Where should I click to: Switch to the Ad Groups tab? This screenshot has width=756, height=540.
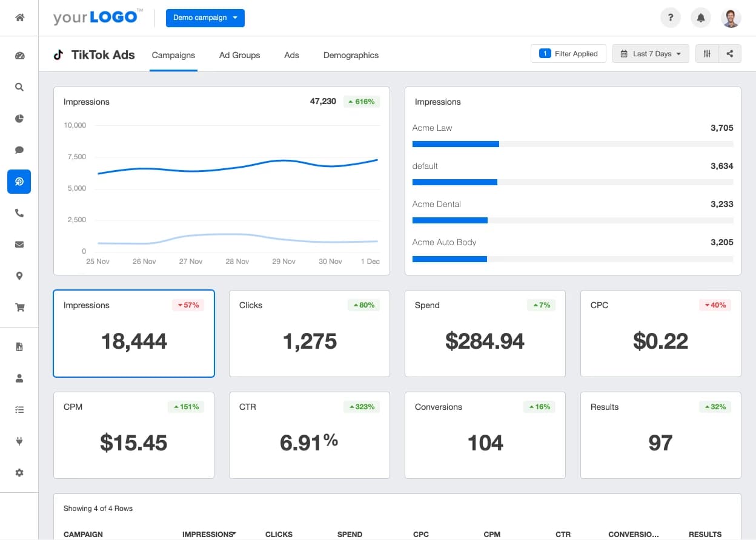click(x=239, y=55)
